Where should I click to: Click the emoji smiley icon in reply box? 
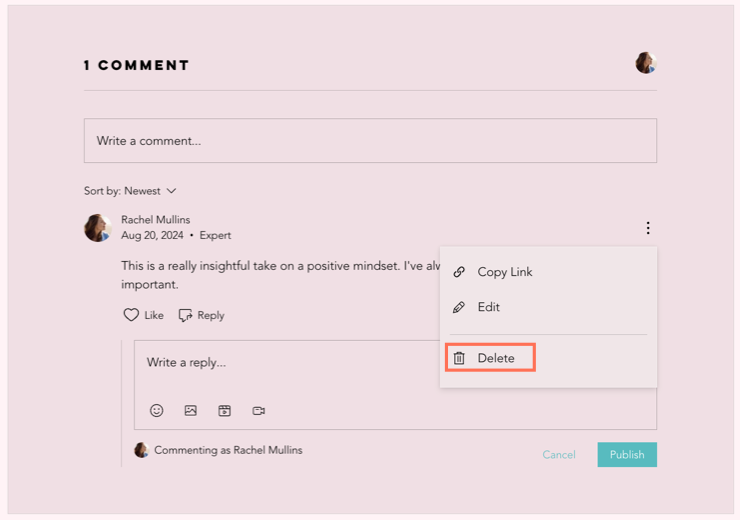[x=157, y=410]
